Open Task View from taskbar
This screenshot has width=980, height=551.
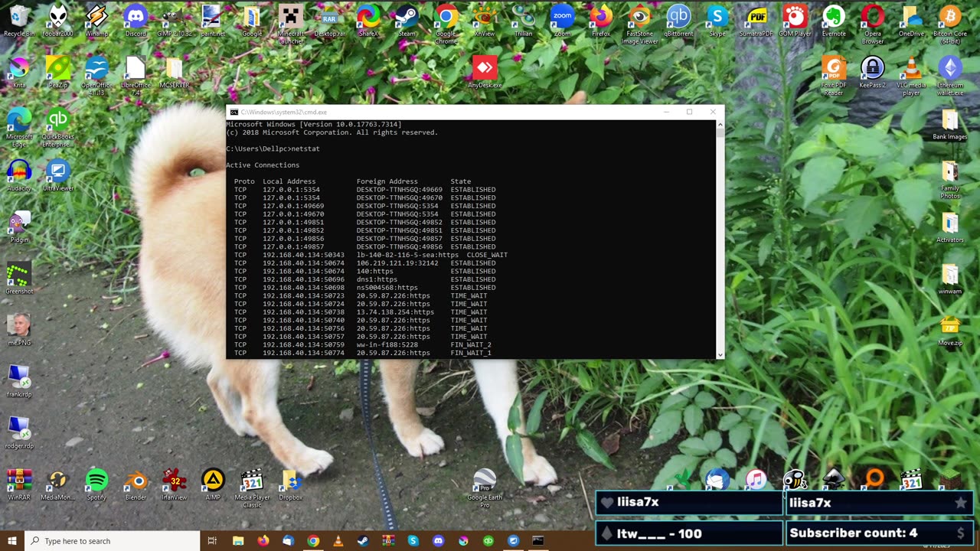pos(212,541)
